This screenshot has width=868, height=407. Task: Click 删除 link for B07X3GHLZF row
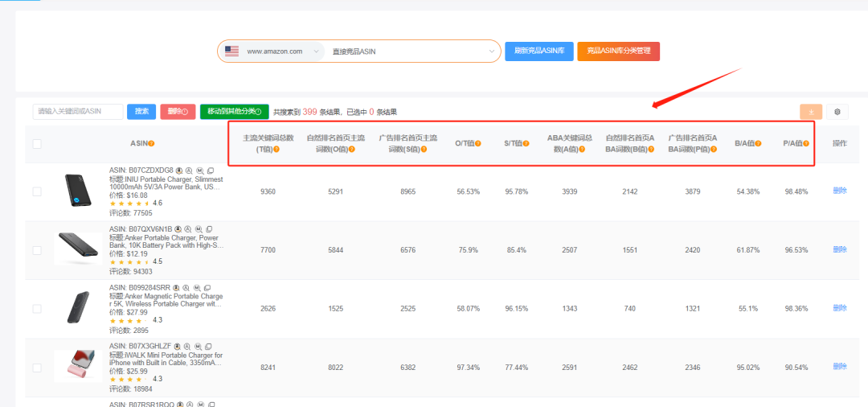[840, 366]
